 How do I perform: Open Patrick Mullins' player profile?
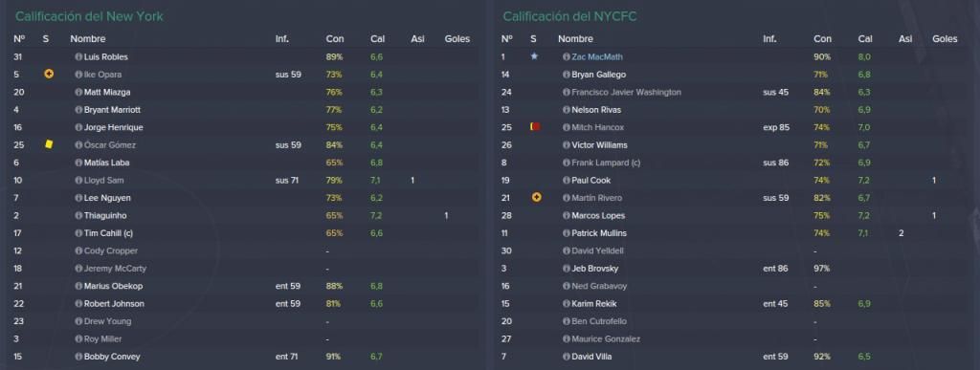pyautogui.click(x=599, y=233)
